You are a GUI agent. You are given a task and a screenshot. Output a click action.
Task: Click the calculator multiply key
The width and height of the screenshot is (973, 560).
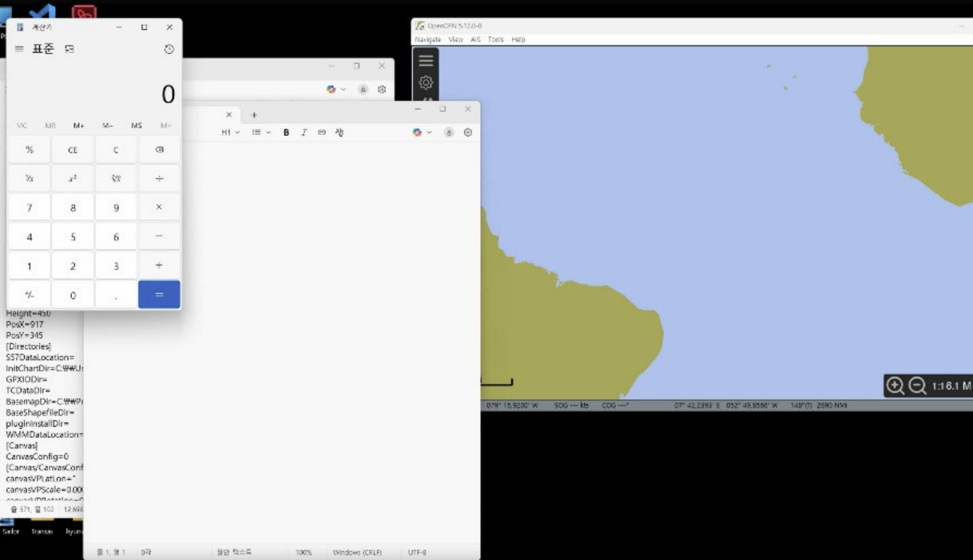coord(159,207)
